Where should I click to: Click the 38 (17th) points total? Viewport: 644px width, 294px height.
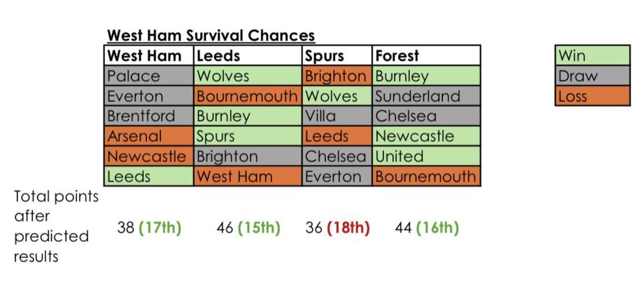149,228
